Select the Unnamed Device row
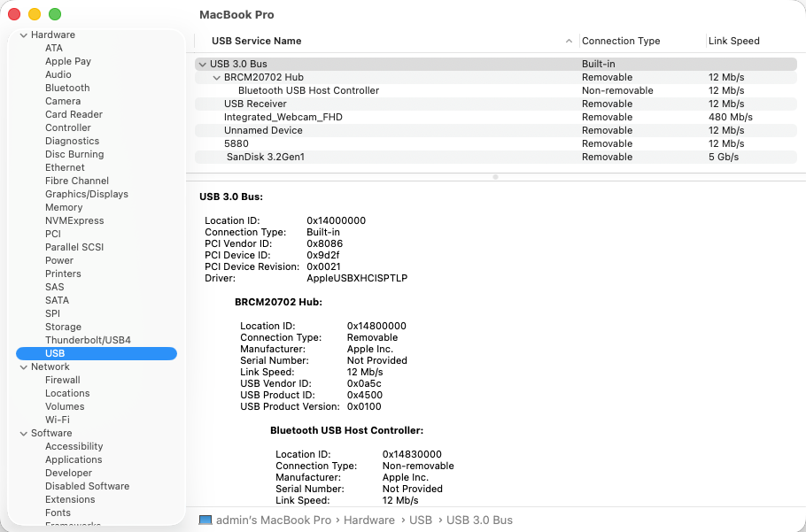The height and width of the screenshot is (532, 806). pos(495,131)
